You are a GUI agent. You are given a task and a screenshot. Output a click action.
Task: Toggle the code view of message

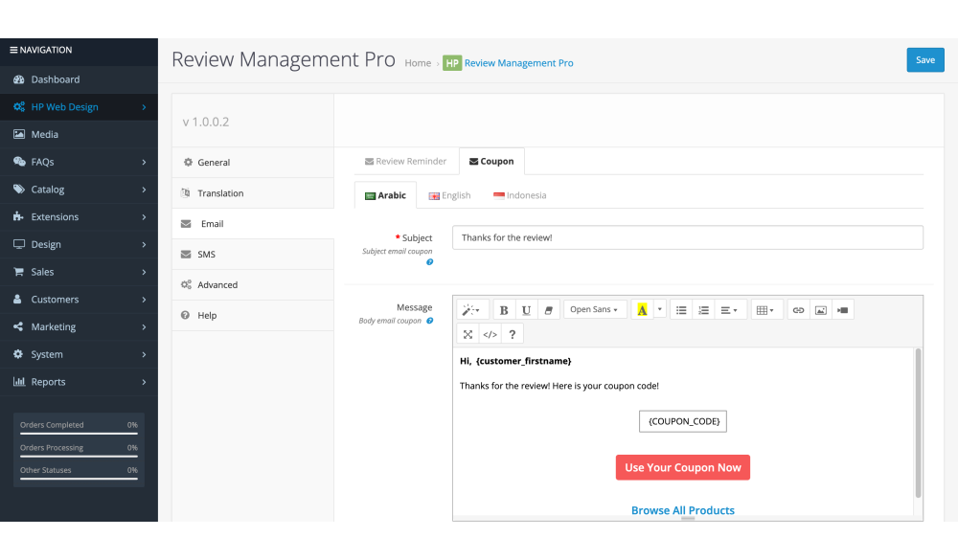tap(490, 334)
